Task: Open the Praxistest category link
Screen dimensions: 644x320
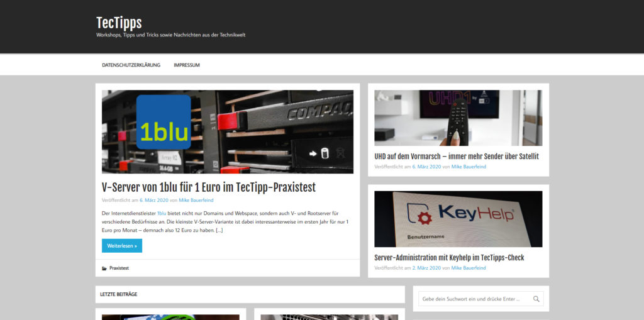Action: click(119, 268)
